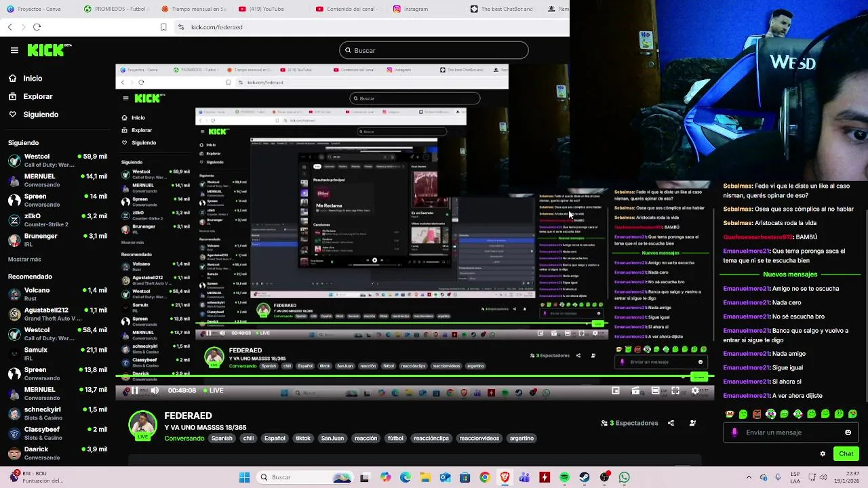Select the Spanish tag in the outer channel info
The width and height of the screenshot is (868, 488).
tap(222, 438)
